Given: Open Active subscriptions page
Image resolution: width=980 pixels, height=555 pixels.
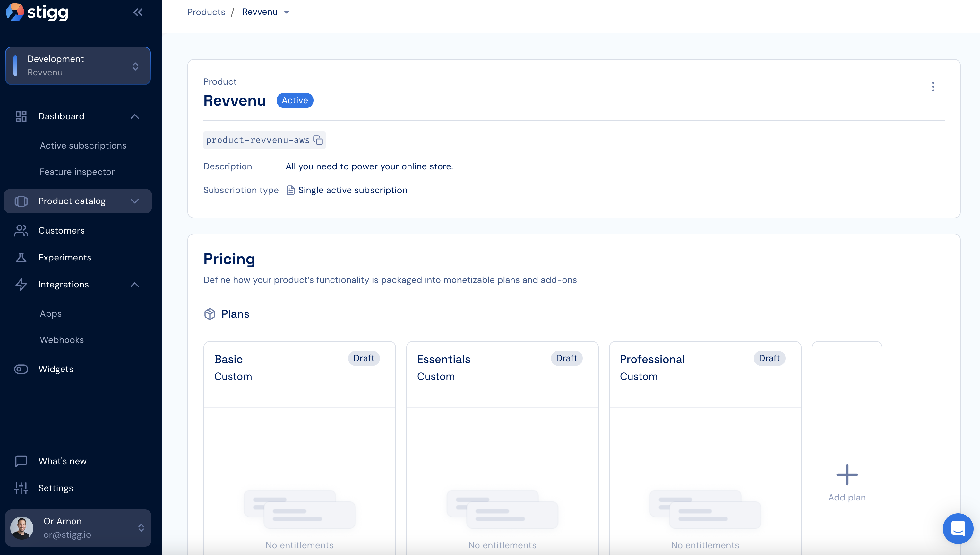Looking at the screenshot, I should click(x=83, y=145).
